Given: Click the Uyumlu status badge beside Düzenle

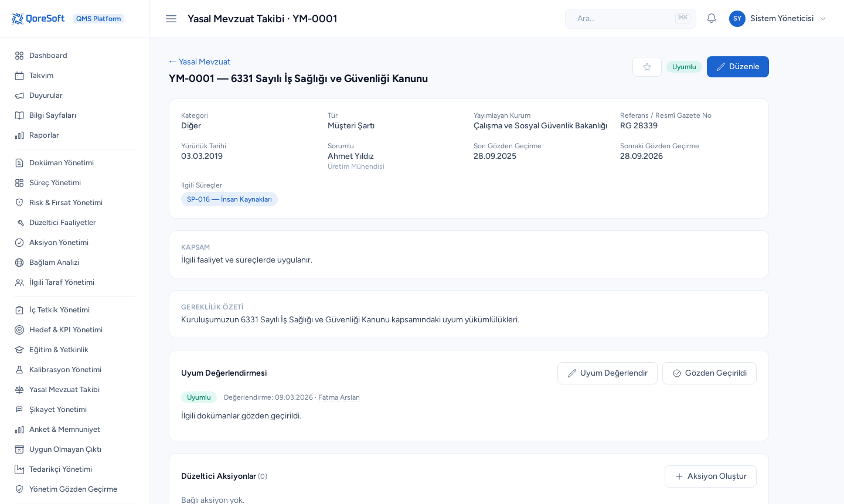Looking at the screenshot, I should [684, 67].
